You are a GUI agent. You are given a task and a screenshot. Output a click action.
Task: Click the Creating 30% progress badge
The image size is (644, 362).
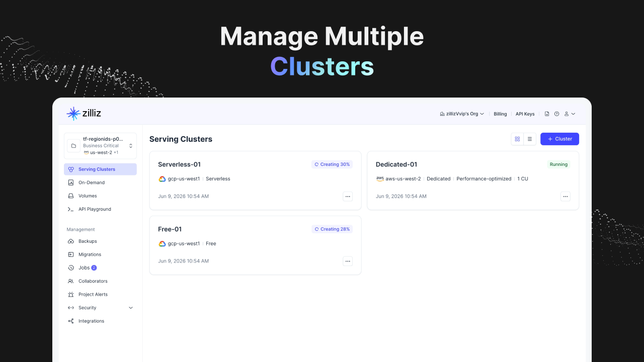tap(332, 164)
